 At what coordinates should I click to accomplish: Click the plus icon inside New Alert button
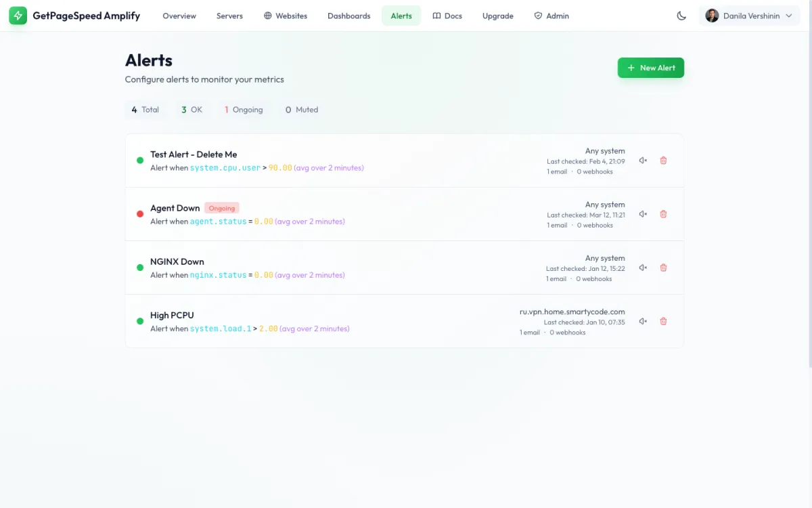coord(631,68)
